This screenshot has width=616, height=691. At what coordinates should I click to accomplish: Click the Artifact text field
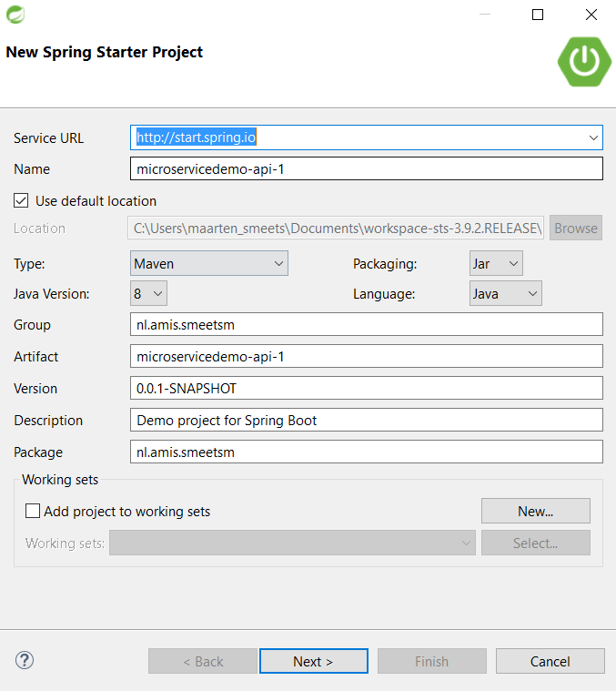coord(367,356)
